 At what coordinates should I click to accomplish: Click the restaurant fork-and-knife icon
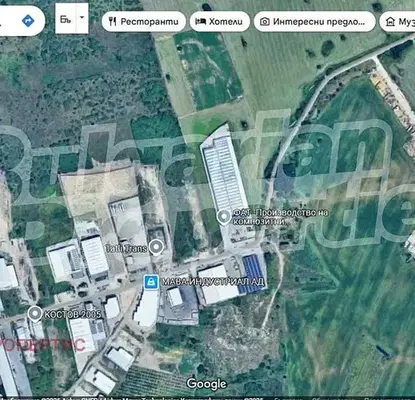[113, 22]
